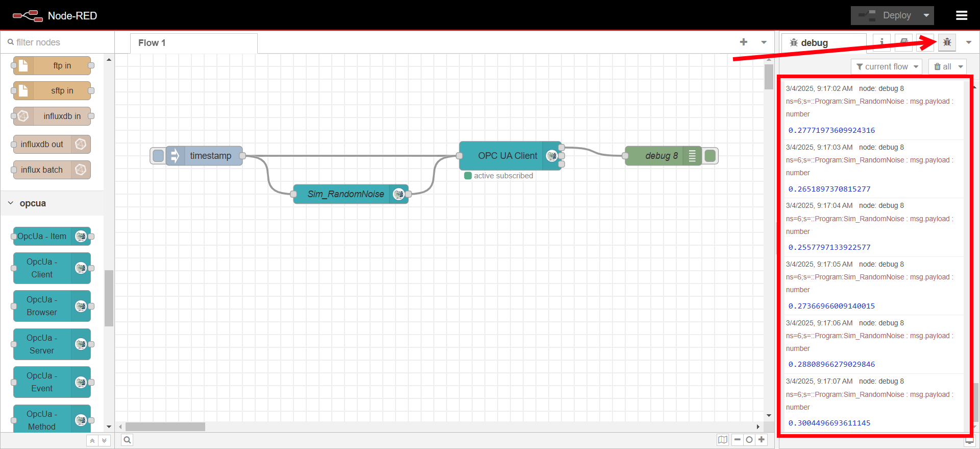Trigger the timestamp inject node button
The width and height of the screenshot is (980, 449).
tap(158, 156)
